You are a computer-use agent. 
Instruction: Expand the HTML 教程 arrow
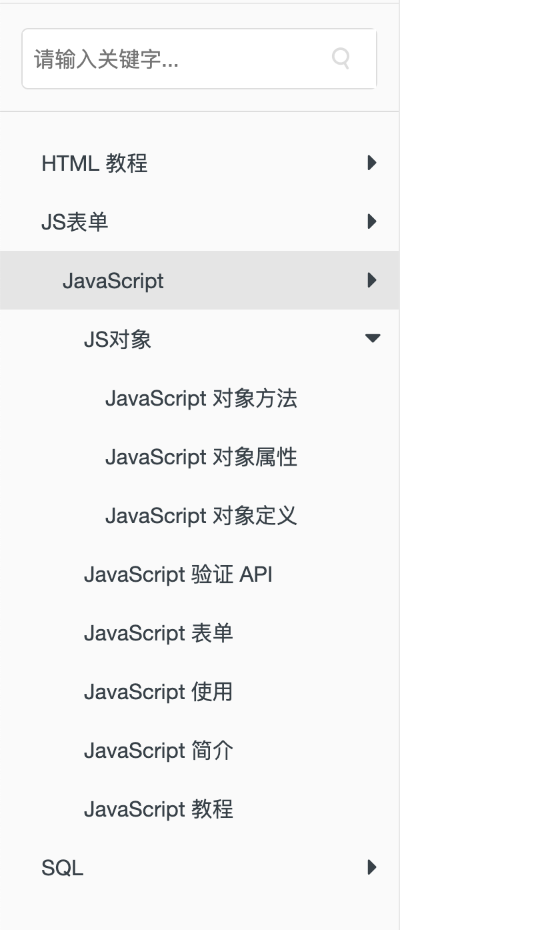tap(372, 163)
